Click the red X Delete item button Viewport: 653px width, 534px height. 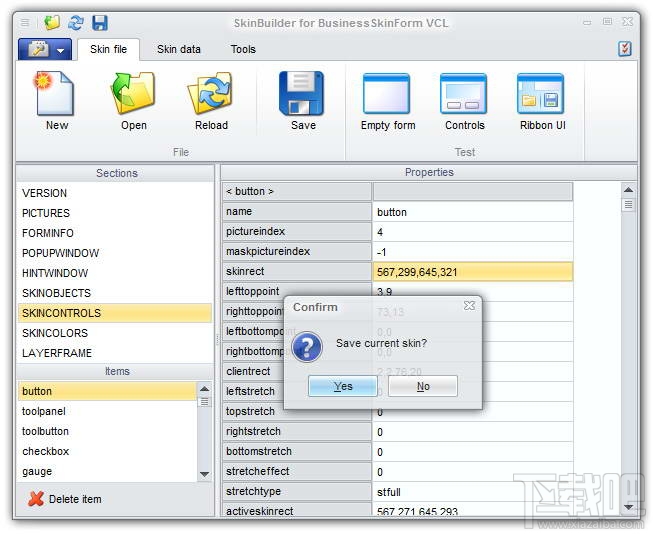pos(65,499)
